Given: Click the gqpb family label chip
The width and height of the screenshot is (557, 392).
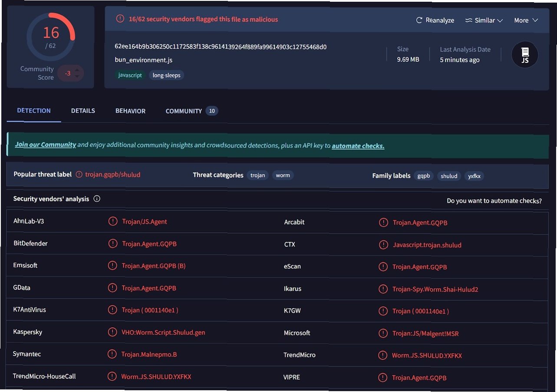Looking at the screenshot, I should (x=423, y=176).
